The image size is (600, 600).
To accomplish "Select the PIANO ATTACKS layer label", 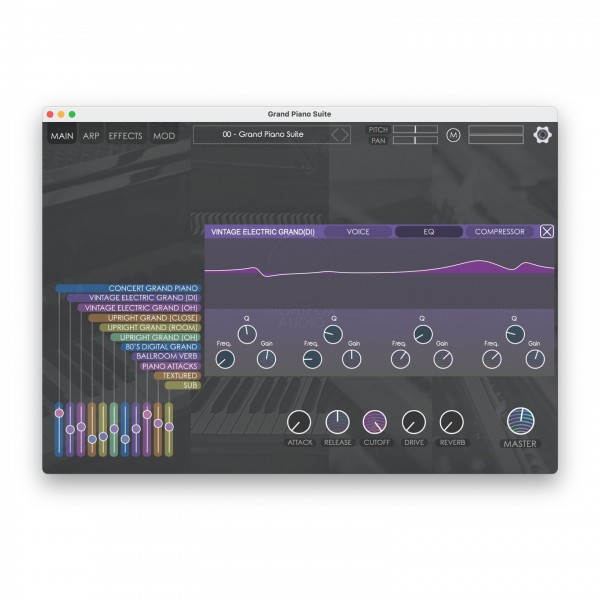I will (x=172, y=366).
